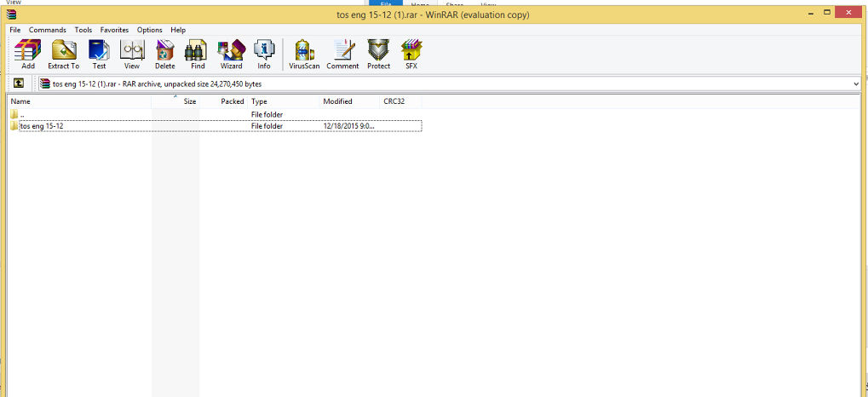
Task: Open the Find binoculars tool
Action: click(198, 54)
